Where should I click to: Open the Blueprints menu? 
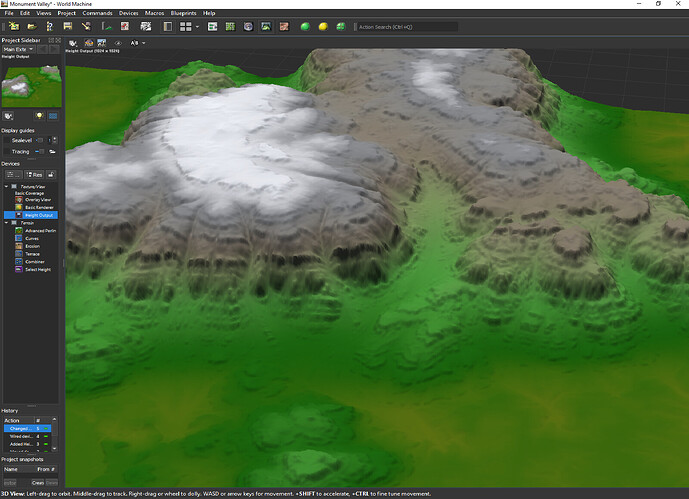pyautogui.click(x=183, y=13)
